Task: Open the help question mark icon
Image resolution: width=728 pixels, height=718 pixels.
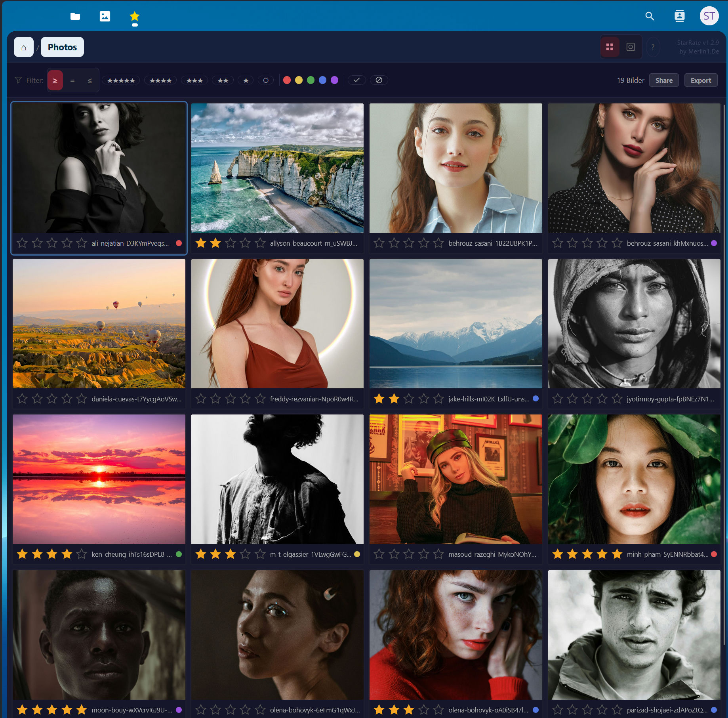Action: click(653, 47)
